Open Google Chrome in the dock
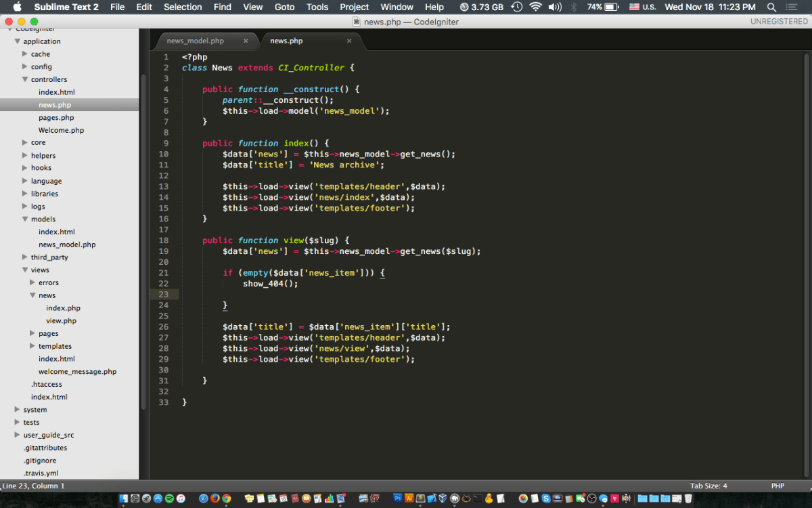Image resolution: width=812 pixels, height=508 pixels. (227, 499)
